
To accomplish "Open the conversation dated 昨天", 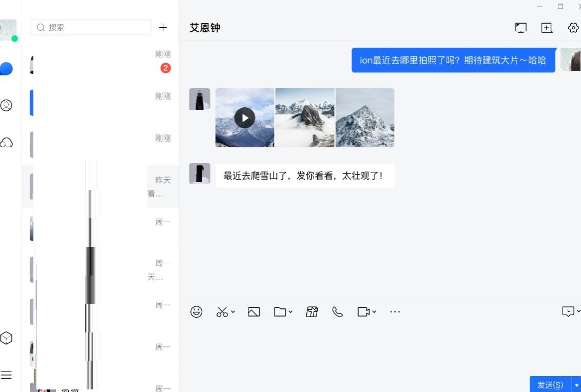I will point(100,187).
